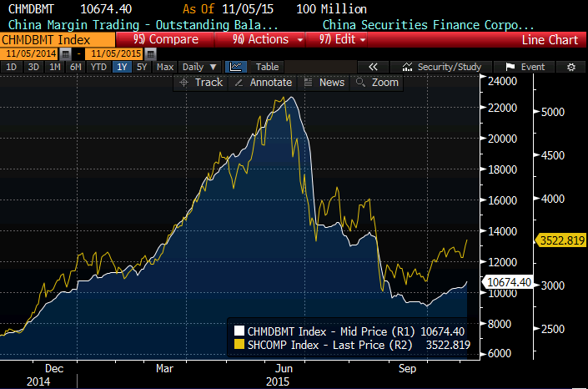
Task: Switch to Table view
Action: pos(268,67)
